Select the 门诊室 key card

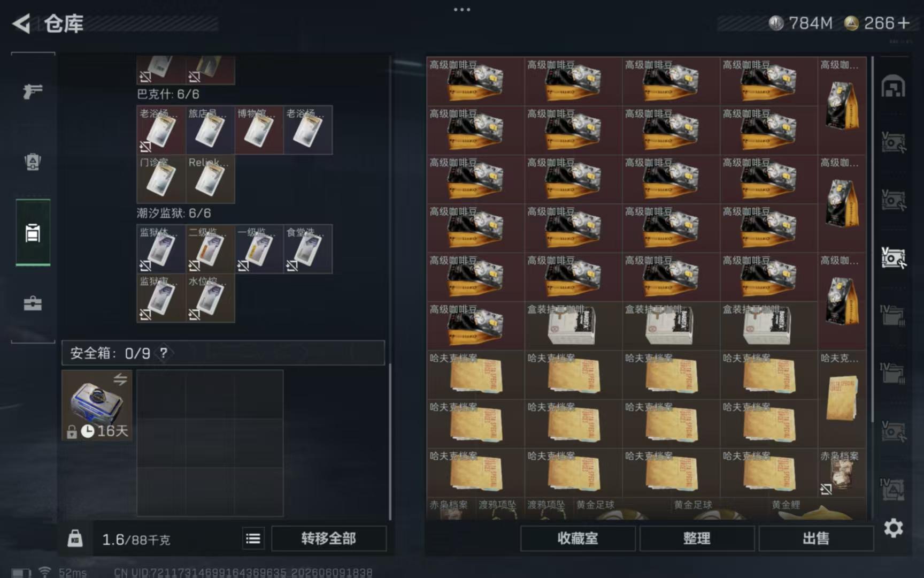[161, 179]
